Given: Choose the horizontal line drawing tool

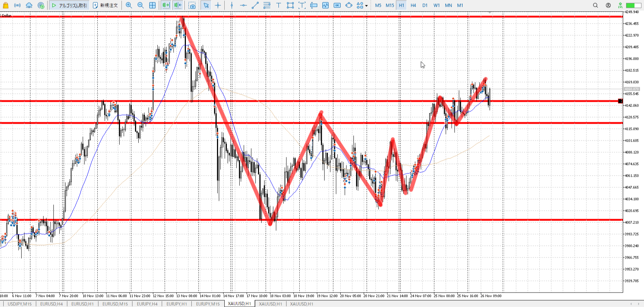Looking at the screenshot, I should [x=243, y=5].
